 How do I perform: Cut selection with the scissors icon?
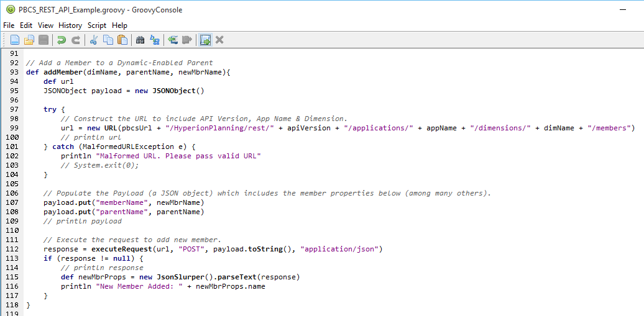(94, 40)
